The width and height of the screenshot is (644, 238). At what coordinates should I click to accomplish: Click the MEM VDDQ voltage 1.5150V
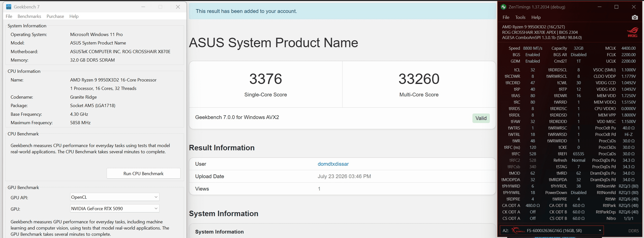628,102
